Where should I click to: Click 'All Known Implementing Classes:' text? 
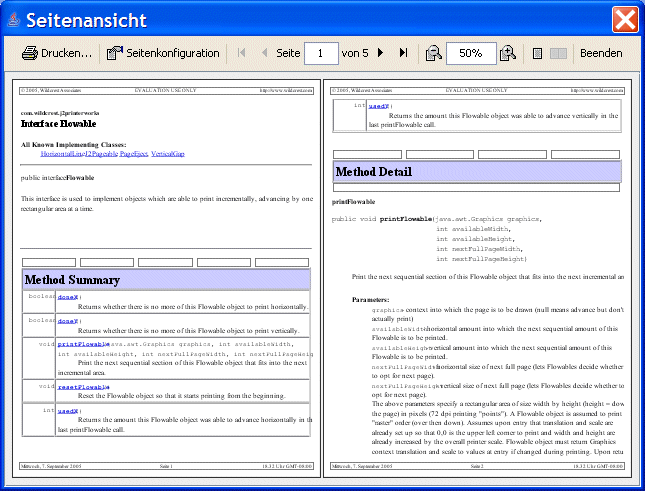coord(74,145)
